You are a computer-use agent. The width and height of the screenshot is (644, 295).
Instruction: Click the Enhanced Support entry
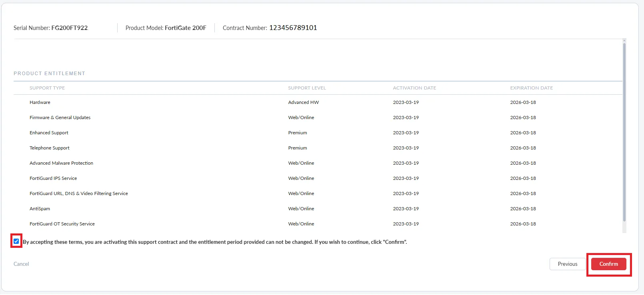click(49, 133)
